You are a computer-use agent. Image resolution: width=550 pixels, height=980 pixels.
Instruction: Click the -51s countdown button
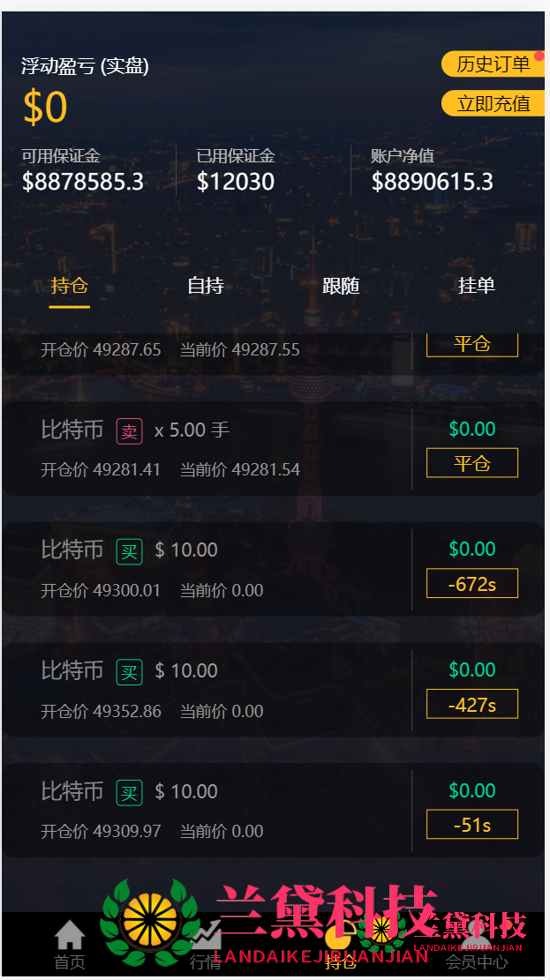[x=471, y=826]
